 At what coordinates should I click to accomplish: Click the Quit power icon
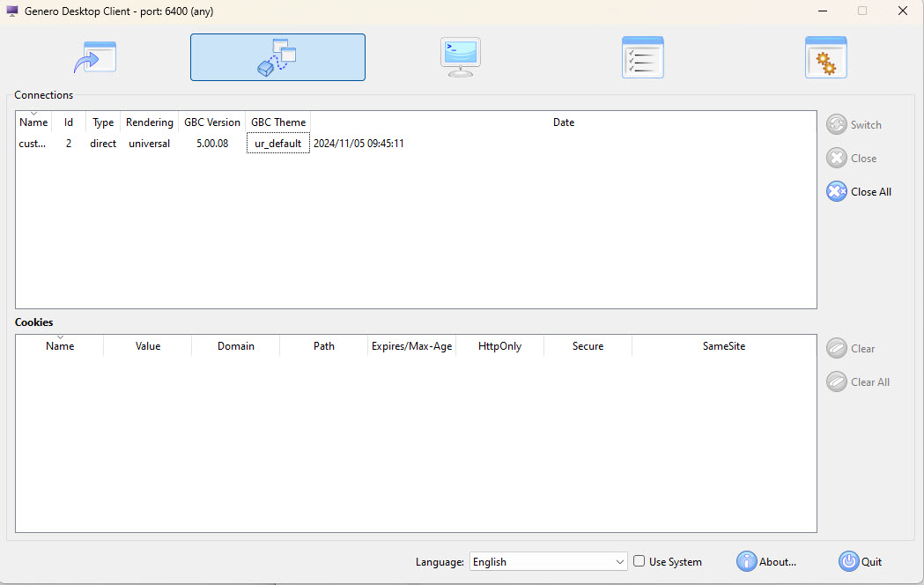tap(848, 561)
